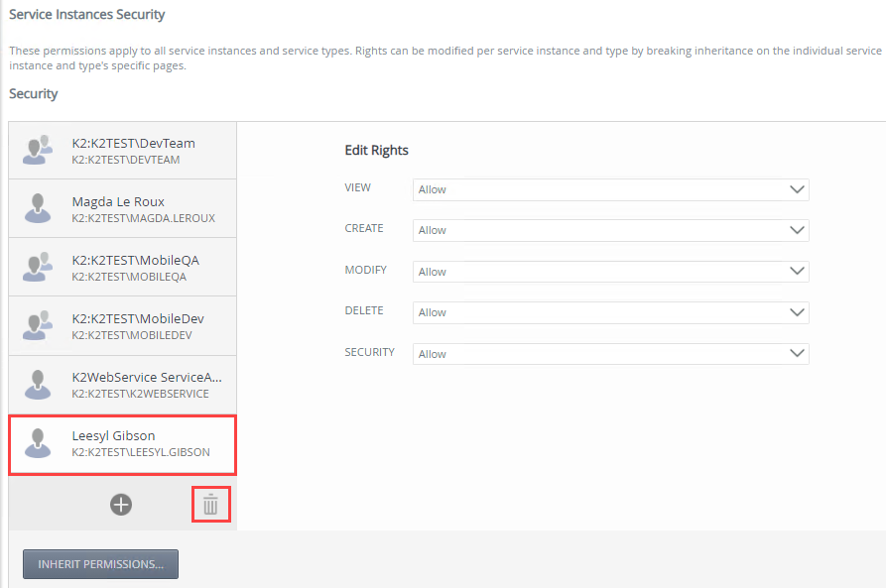The width and height of the screenshot is (886, 588).
Task: Click Leesyl Gibson's user avatar icon
Action: click(39, 443)
